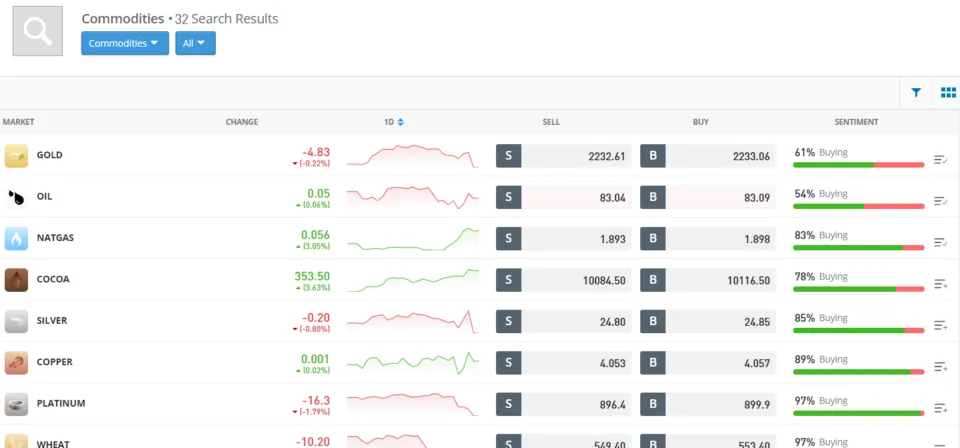Open the NATGAS flame icon
Image resolution: width=960 pixels, height=448 pixels.
pos(17,238)
